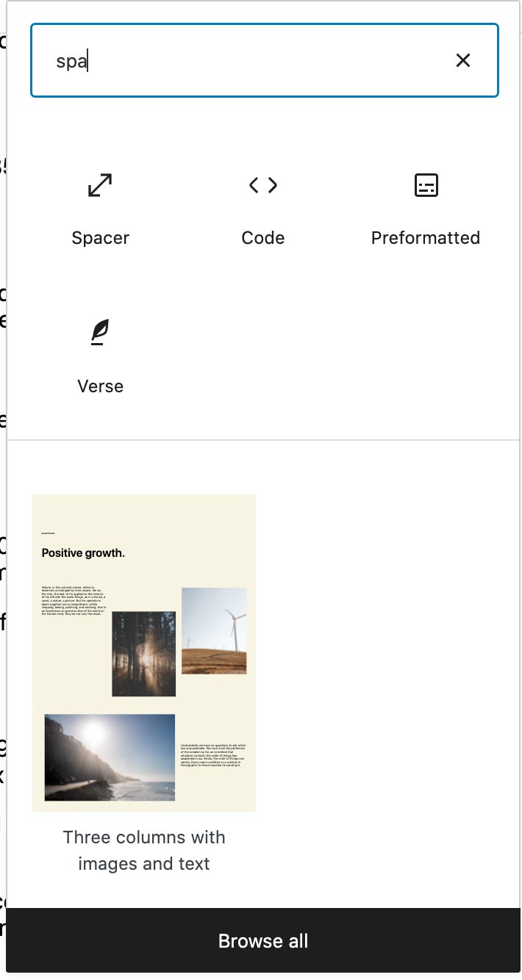Tap the Preformatted text-lines glyph
522x980 pixels.
coord(426,185)
